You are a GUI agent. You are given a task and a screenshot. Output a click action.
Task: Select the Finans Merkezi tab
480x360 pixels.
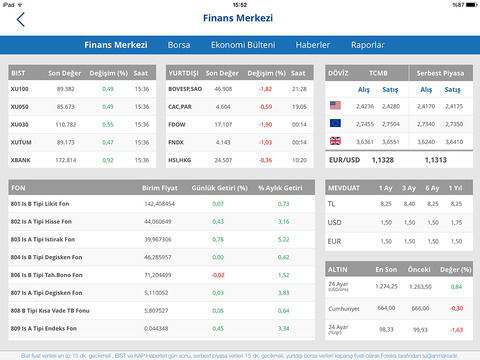(x=116, y=45)
